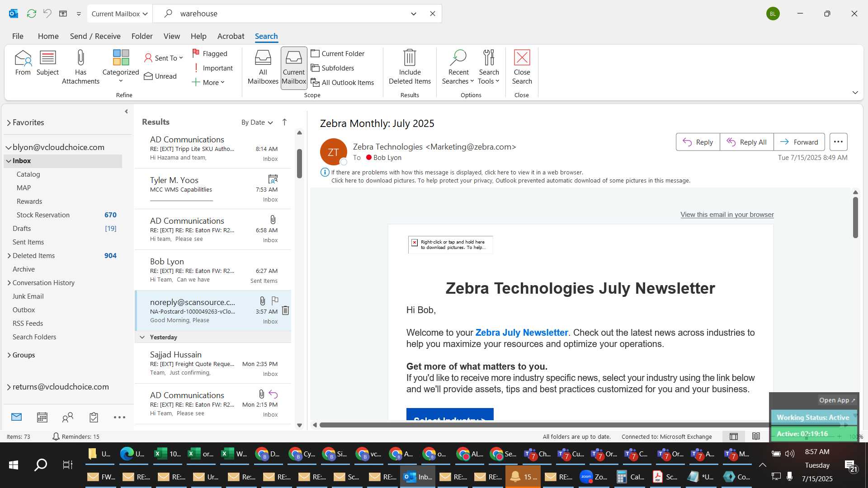The width and height of the screenshot is (868, 488).
Task: Switch to the Home ribbon tab
Action: point(48,36)
